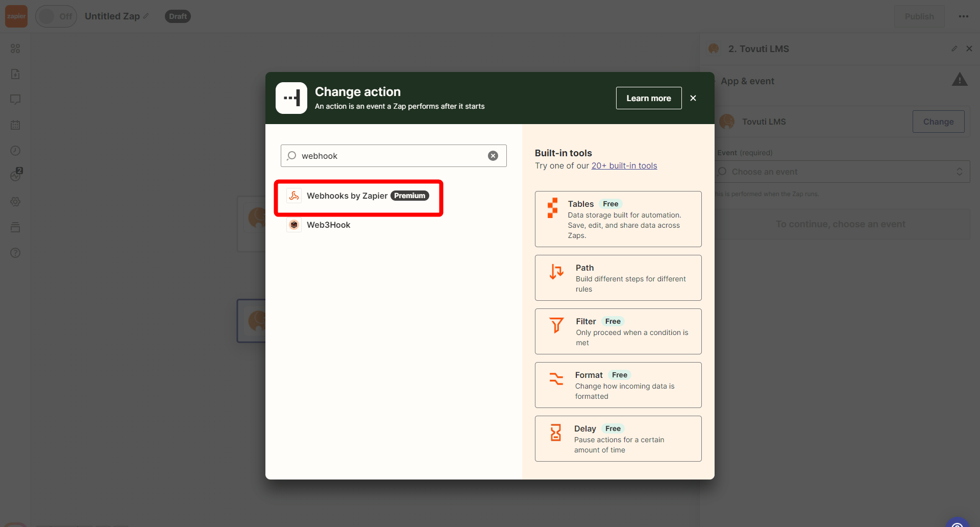Open the support chat bubble icon
980x527 pixels.
click(x=958, y=522)
